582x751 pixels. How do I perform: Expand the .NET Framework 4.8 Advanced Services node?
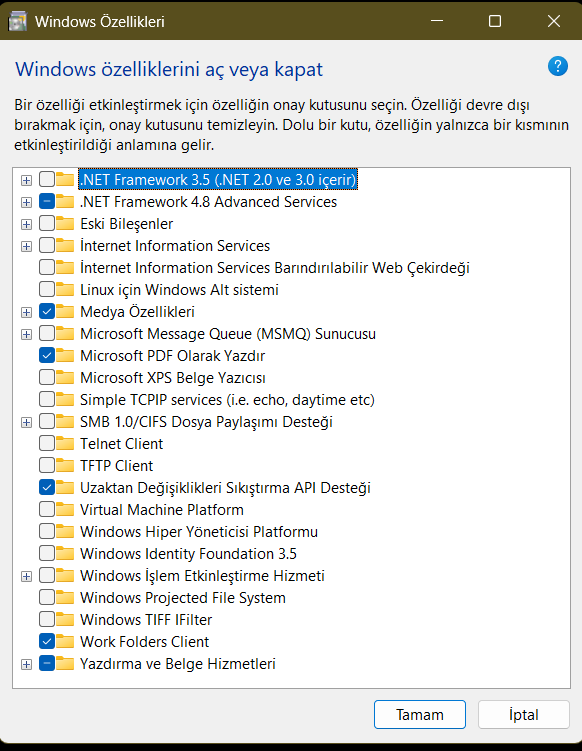(26, 202)
